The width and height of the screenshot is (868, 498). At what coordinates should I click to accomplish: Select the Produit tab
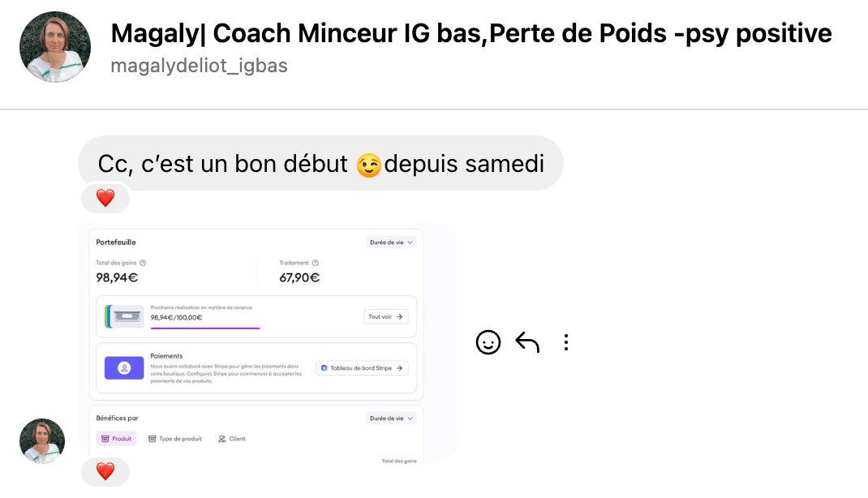tap(116, 439)
